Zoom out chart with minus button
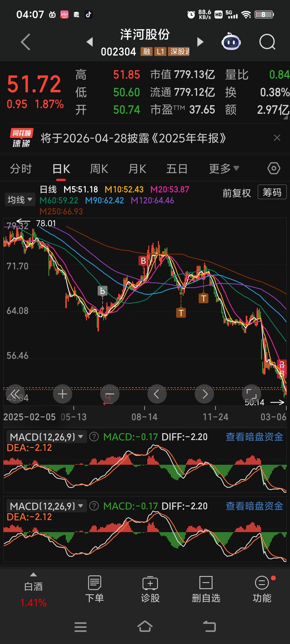This screenshot has width=290, height=644. [x=110, y=394]
